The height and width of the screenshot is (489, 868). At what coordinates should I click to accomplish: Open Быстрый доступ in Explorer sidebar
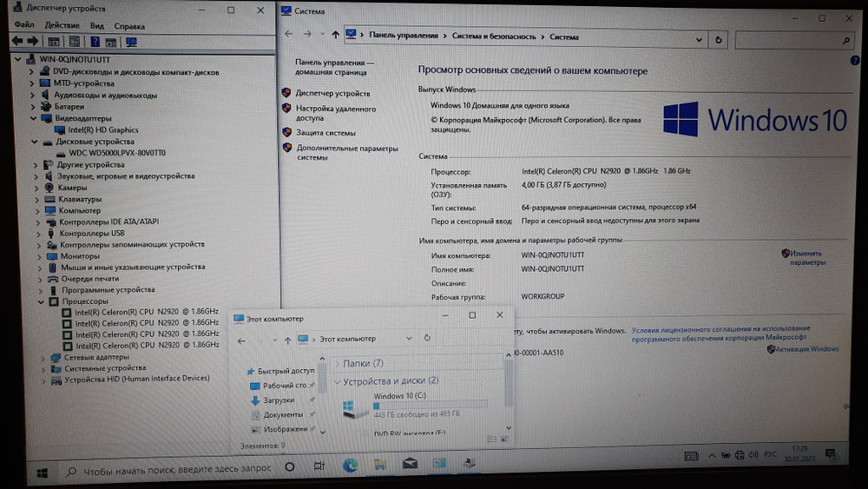pos(286,371)
